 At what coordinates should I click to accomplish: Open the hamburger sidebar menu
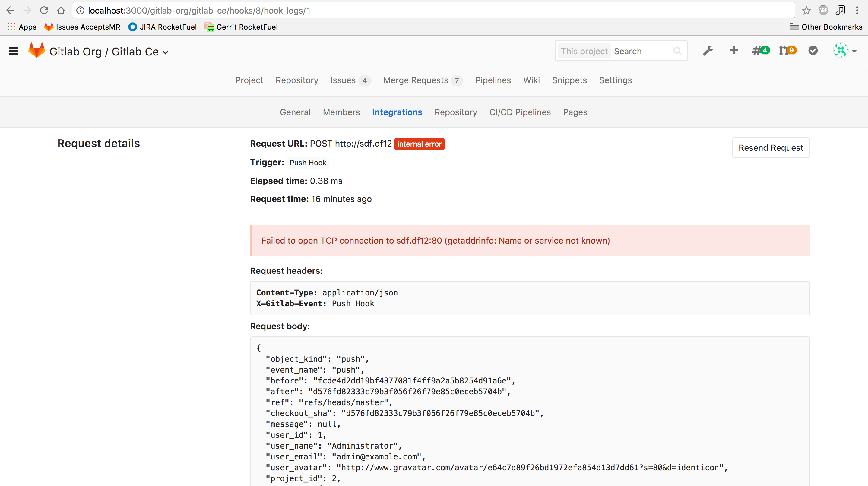14,51
